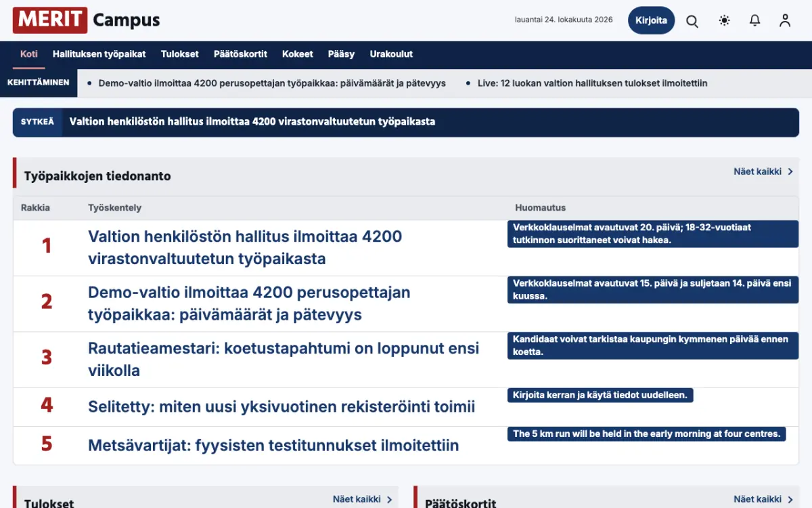Click rank number 5 in the list
812x508 pixels.
47,444
